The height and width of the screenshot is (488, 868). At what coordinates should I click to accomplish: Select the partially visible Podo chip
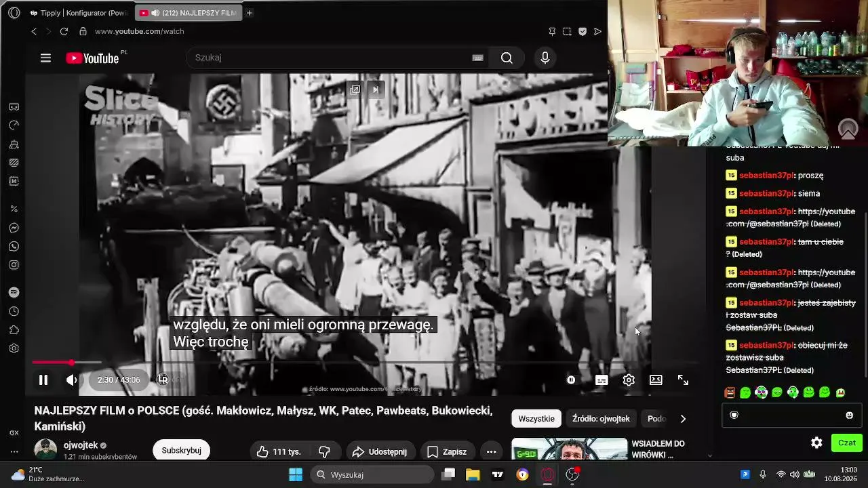pyautogui.click(x=656, y=419)
